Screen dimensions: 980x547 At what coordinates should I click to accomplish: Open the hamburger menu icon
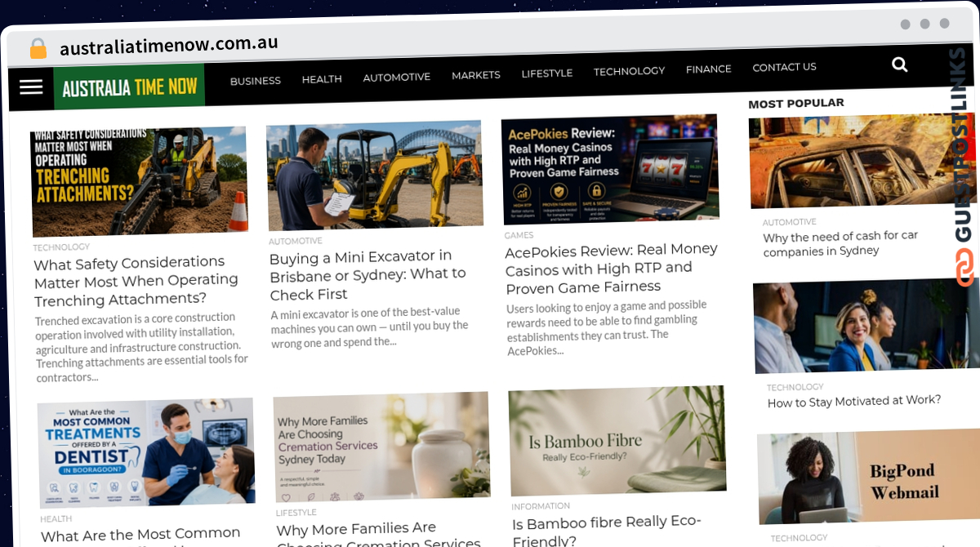pyautogui.click(x=31, y=87)
